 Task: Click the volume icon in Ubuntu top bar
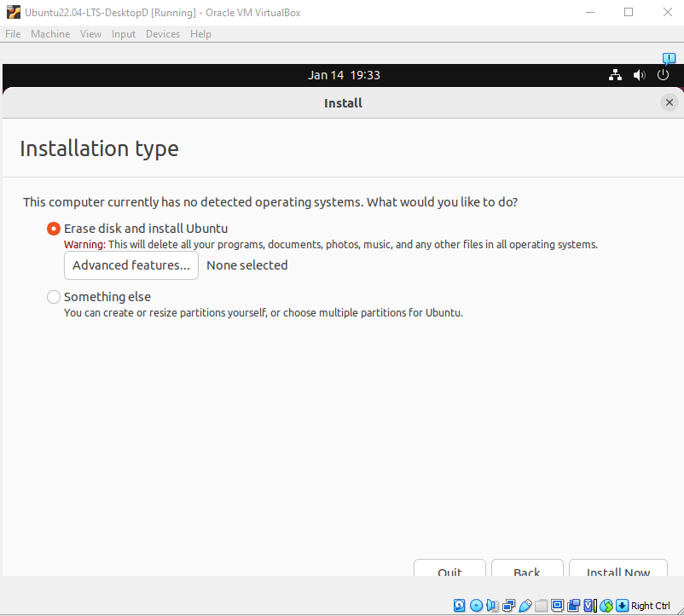(639, 75)
